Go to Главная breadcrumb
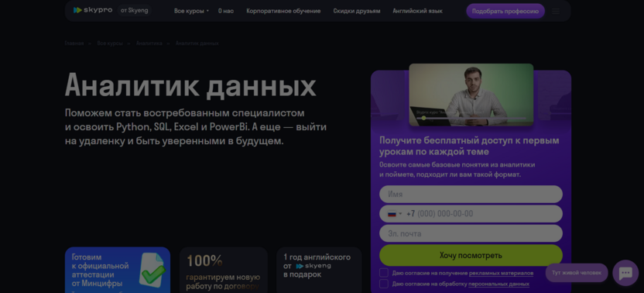Image resolution: width=644 pixels, height=293 pixels. point(74,43)
